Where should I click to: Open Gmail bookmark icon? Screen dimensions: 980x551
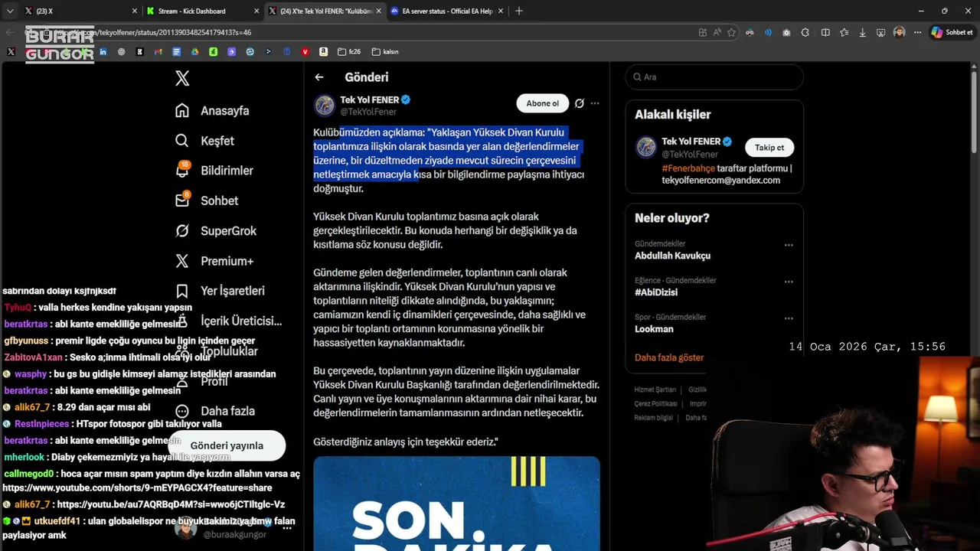pos(158,52)
